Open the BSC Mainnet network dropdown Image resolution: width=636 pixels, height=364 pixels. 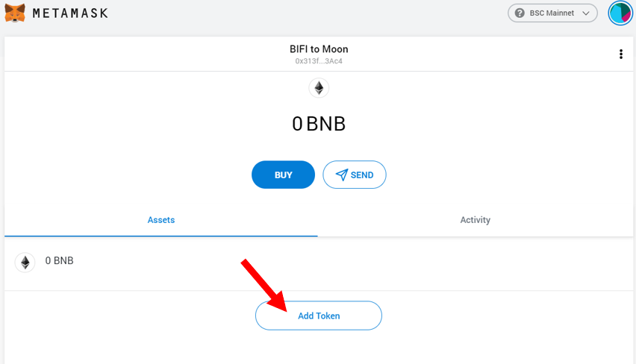point(552,13)
